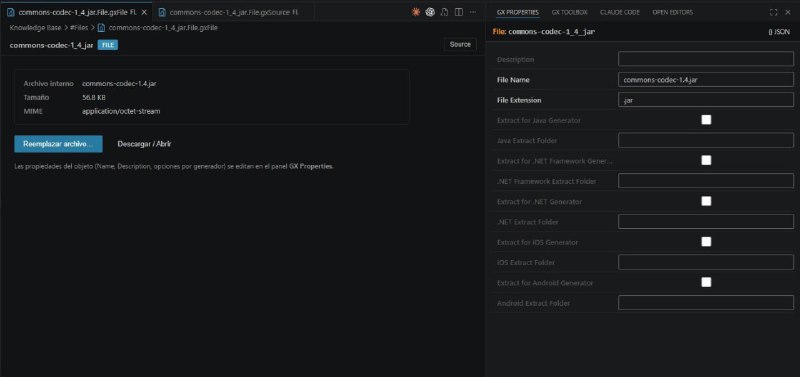The height and width of the screenshot is (377, 800).
Task: Click the 'MIME' label
Action: coord(33,111)
